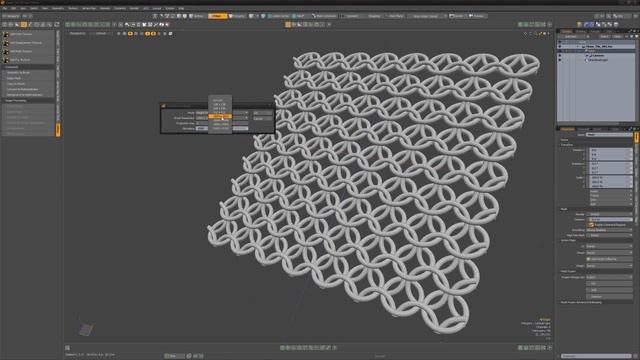
Task: Click Cancel in the bake dialog
Action: pos(262,118)
